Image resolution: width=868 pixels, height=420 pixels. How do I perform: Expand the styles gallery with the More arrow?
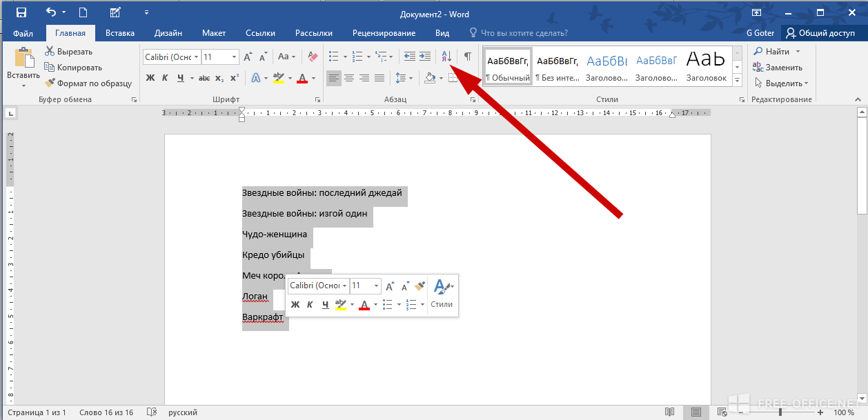point(738,81)
